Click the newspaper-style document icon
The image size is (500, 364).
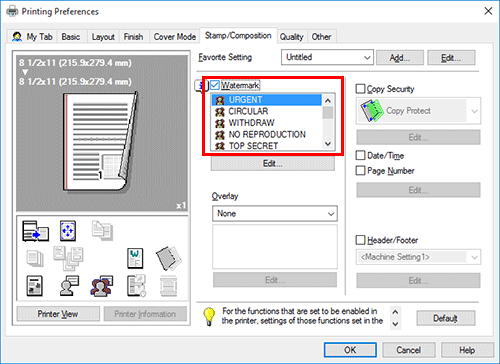[35, 286]
